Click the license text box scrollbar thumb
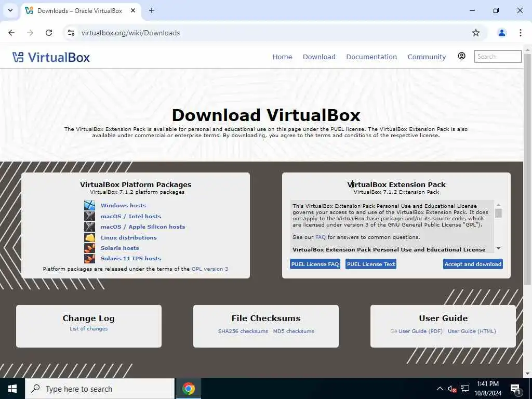 [x=498, y=214]
